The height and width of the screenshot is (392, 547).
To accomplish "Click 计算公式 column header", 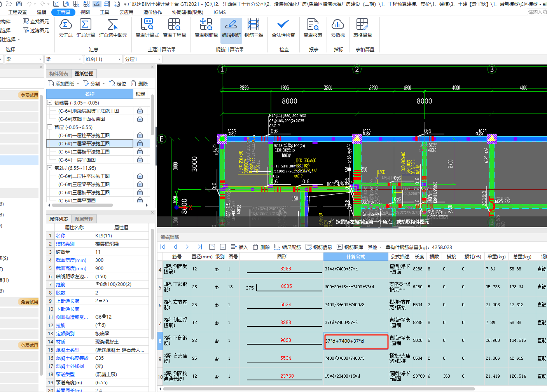I will point(356,256).
